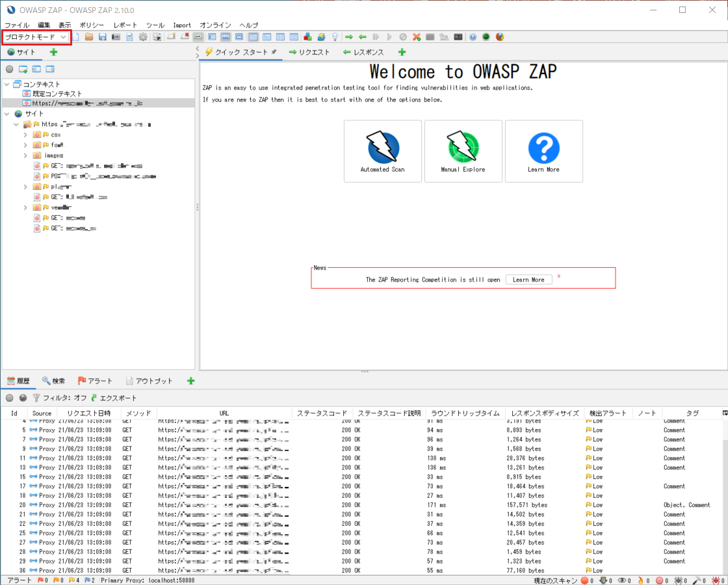Collapse the サイト tree root node
The width and height of the screenshot is (728, 585).
click(7, 114)
